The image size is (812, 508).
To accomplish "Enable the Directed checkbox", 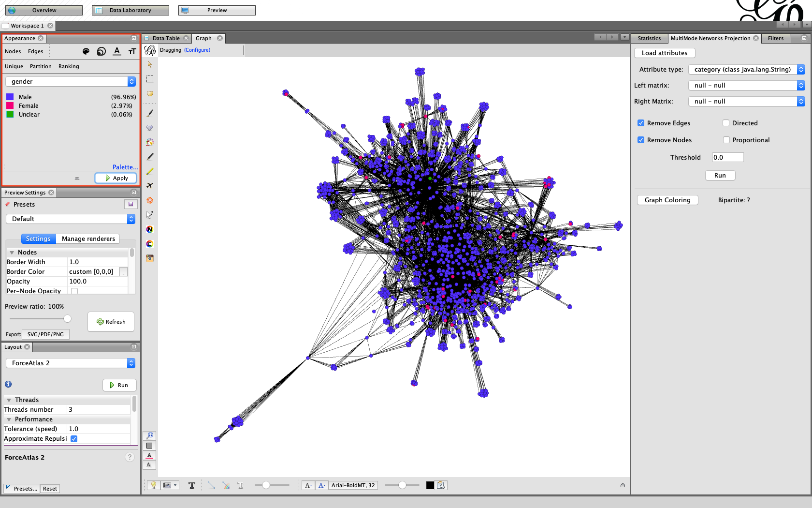I will [x=726, y=123].
